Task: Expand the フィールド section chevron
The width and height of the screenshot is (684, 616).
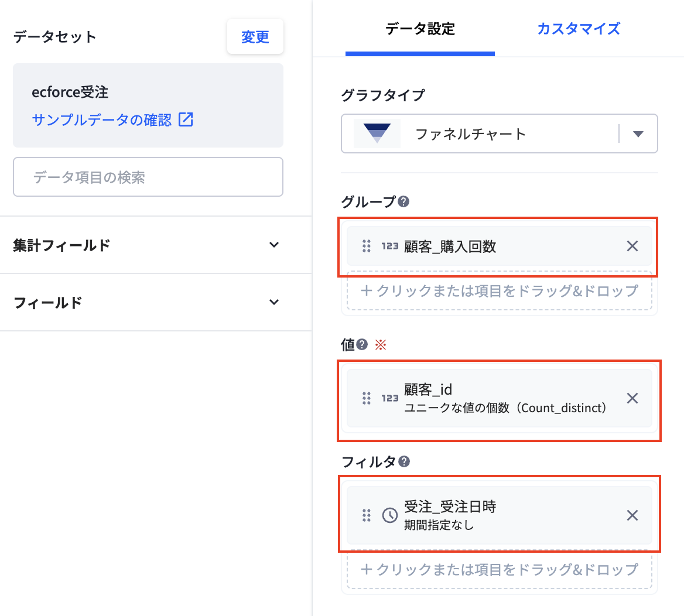Action: click(x=274, y=302)
